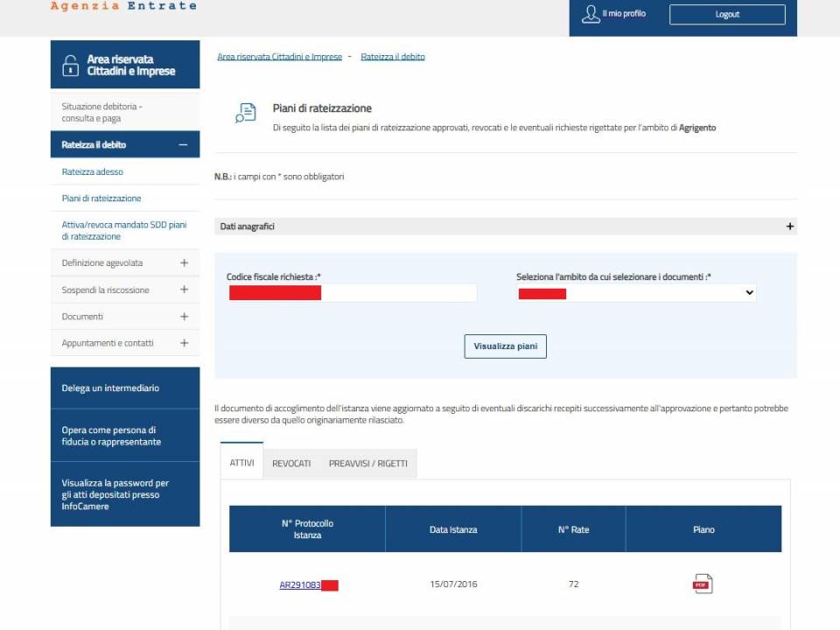Expand the Definizione agevolata menu
Screen dimensions: 840x630
184,262
